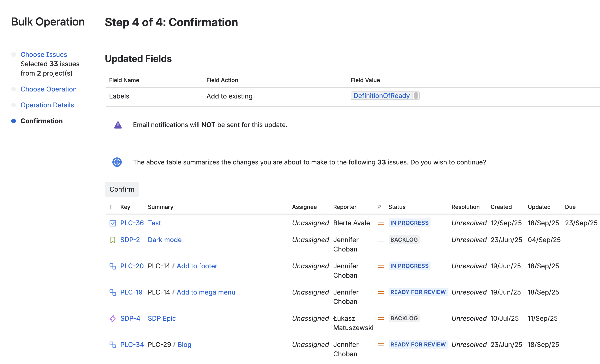Click the epic lightning icon for SDP-4
Image resolution: width=600 pixels, height=364 pixels.
click(113, 318)
